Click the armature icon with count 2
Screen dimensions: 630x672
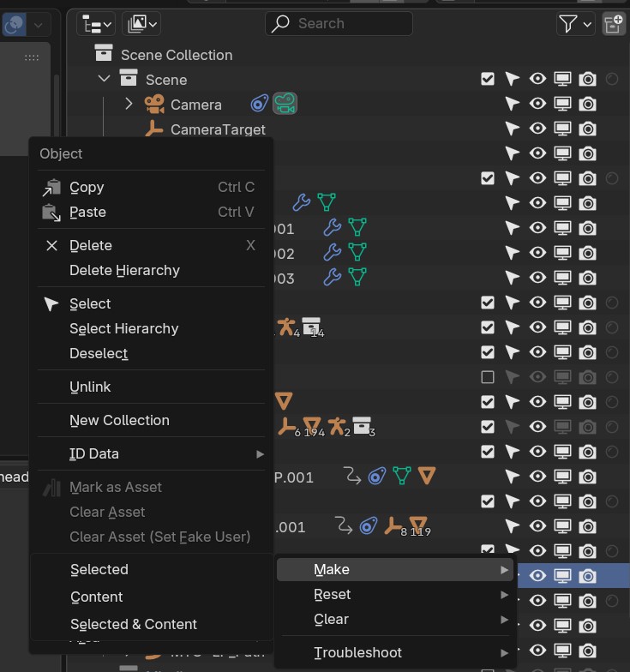click(338, 427)
